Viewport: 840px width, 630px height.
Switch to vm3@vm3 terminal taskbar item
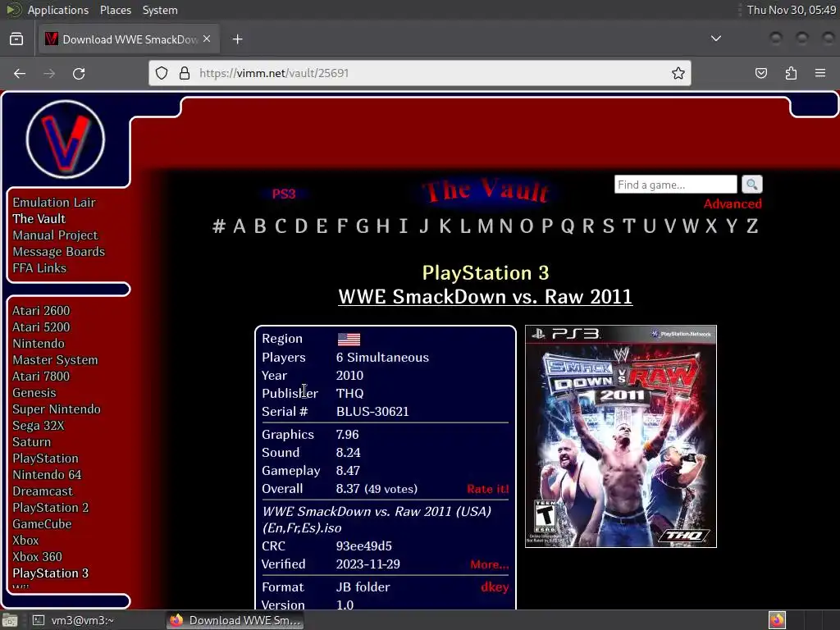74,620
